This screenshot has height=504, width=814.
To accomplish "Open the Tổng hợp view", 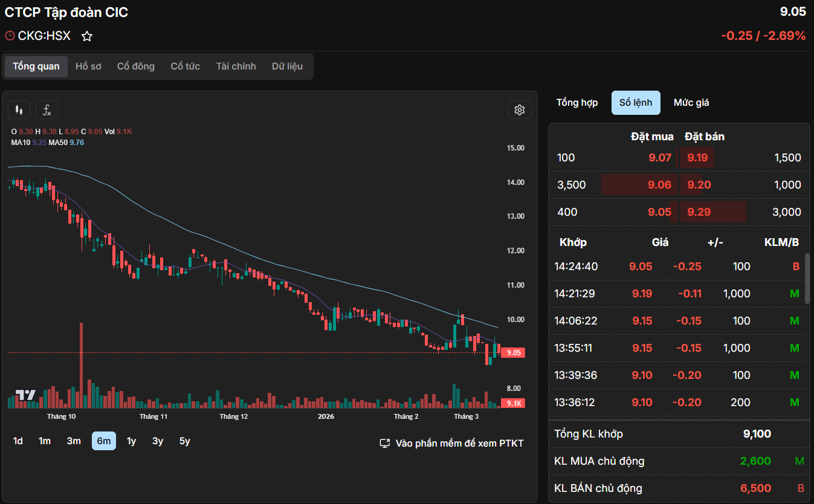I will point(577,103).
